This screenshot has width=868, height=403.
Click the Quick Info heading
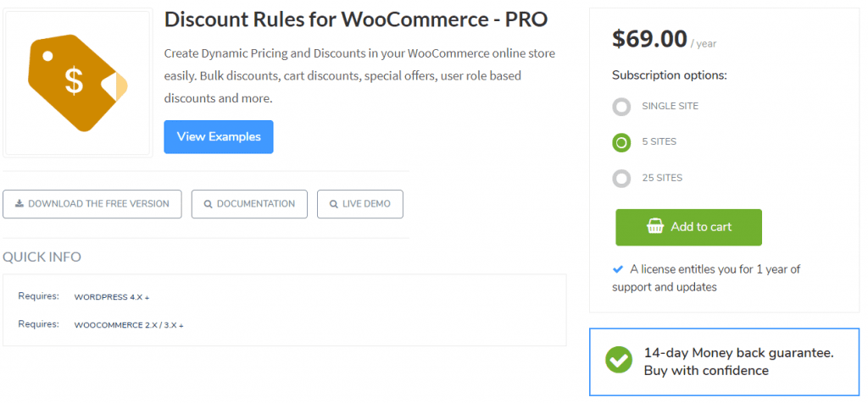[42, 257]
